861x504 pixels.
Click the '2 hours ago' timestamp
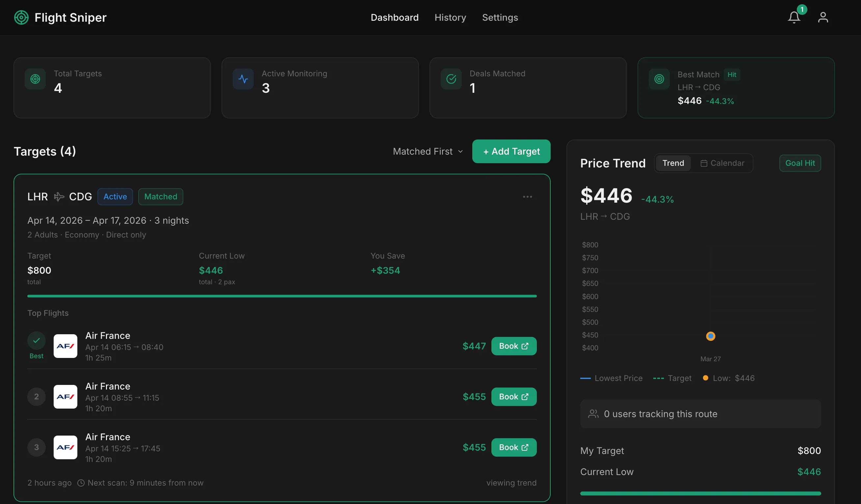click(x=50, y=483)
